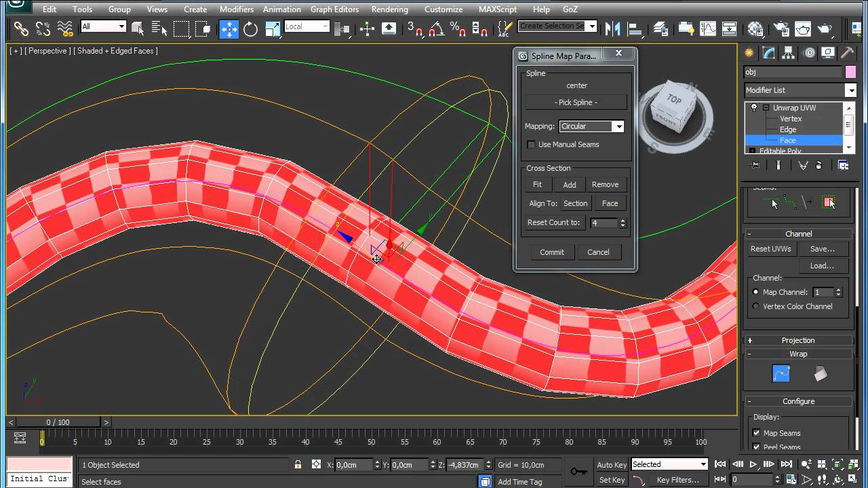Activate Select by Name tool
The width and height of the screenshot is (868, 488).
pyautogui.click(x=159, y=28)
